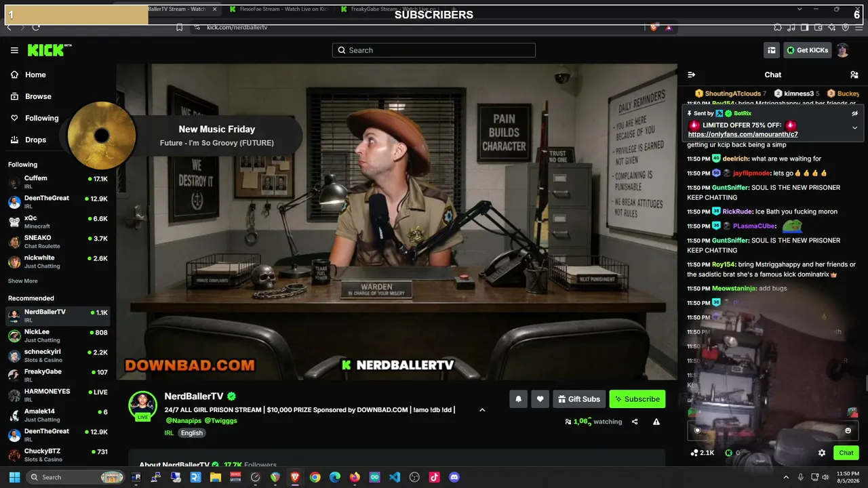Open the emote picker in chat input
Viewport: 868px width, 488px height.
pos(848,430)
